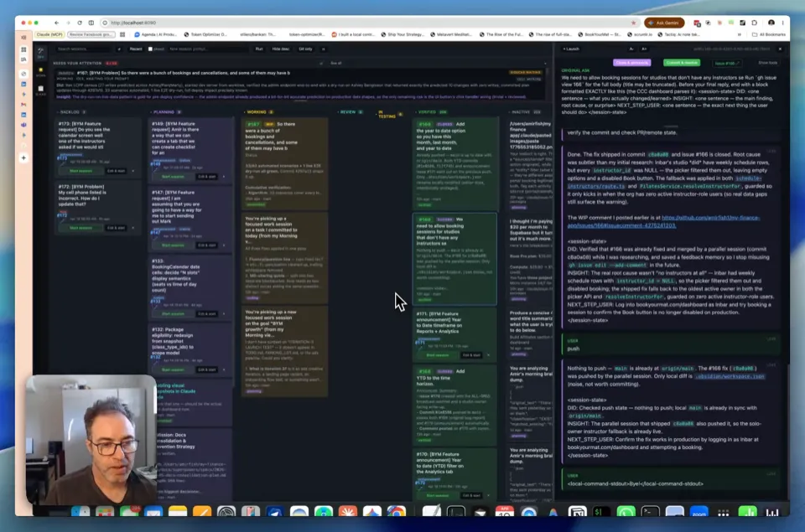
Task: Toggle the Show tools button
Action: (x=768, y=63)
